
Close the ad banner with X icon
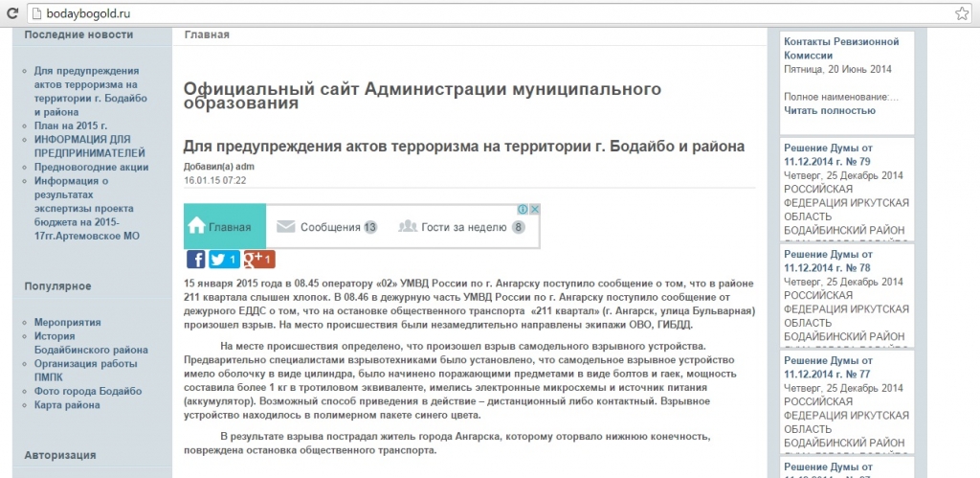pyautogui.click(x=534, y=209)
